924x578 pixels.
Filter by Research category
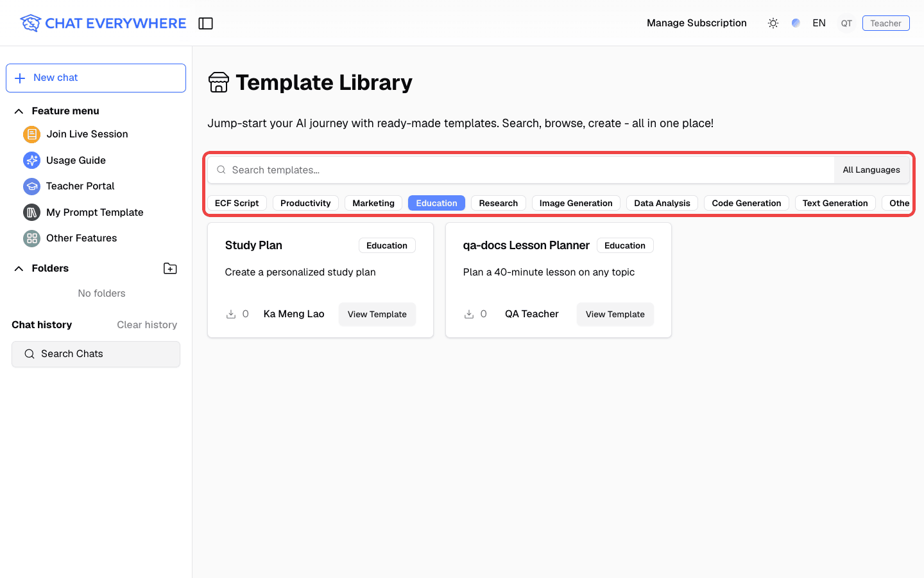pyautogui.click(x=499, y=203)
